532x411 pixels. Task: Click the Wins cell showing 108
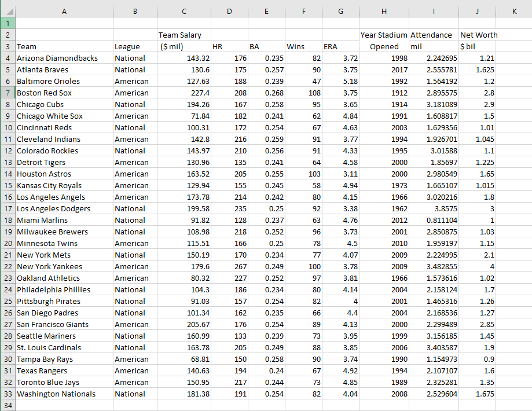(x=303, y=93)
